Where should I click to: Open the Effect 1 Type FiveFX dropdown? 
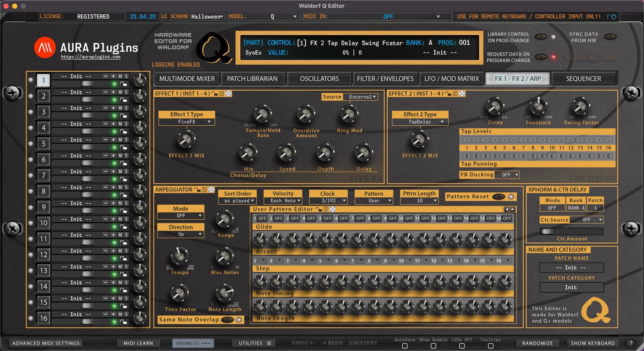click(187, 122)
